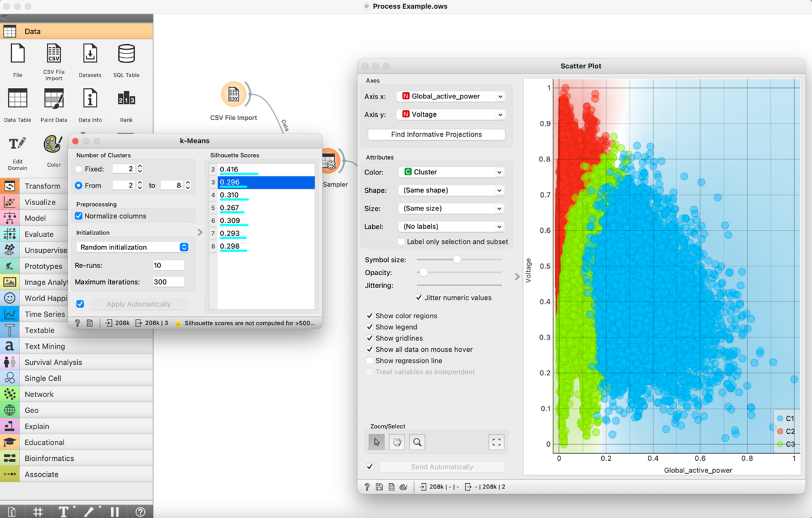Image resolution: width=812 pixels, height=518 pixels.
Task: Enable the Show regression line checkbox
Action: coord(370,361)
